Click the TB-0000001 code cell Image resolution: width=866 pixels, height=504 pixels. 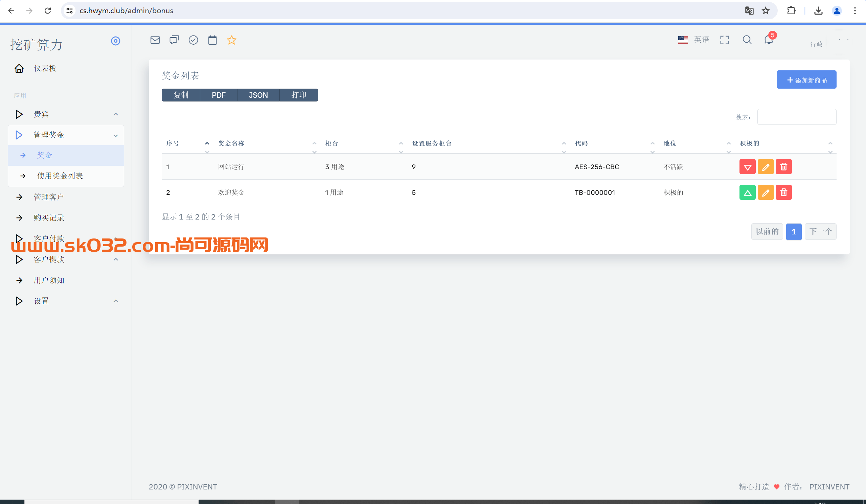pos(595,193)
